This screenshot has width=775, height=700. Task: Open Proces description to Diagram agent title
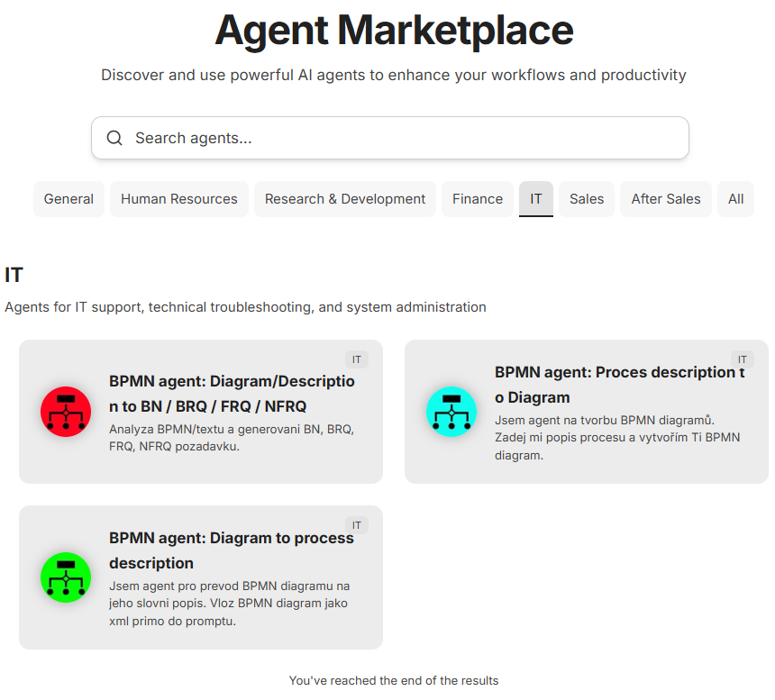click(620, 385)
